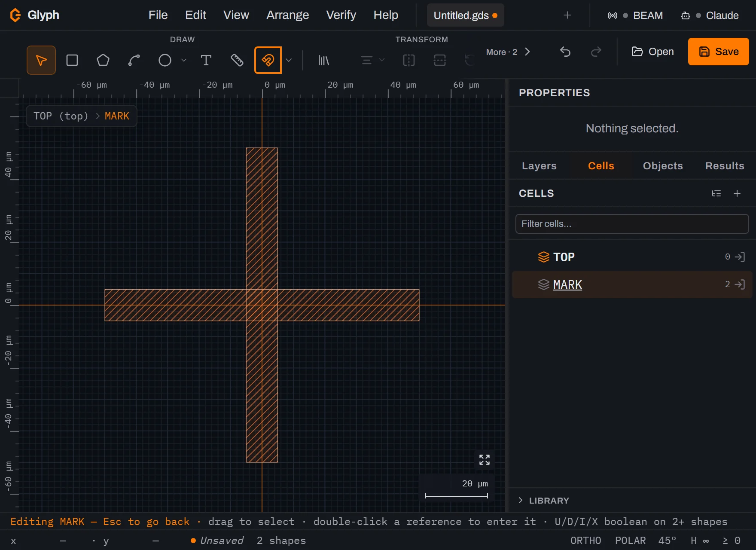Image resolution: width=756 pixels, height=550 pixels.
Task: Expand the More · 2 transform tools
Action: click(509, 52)
